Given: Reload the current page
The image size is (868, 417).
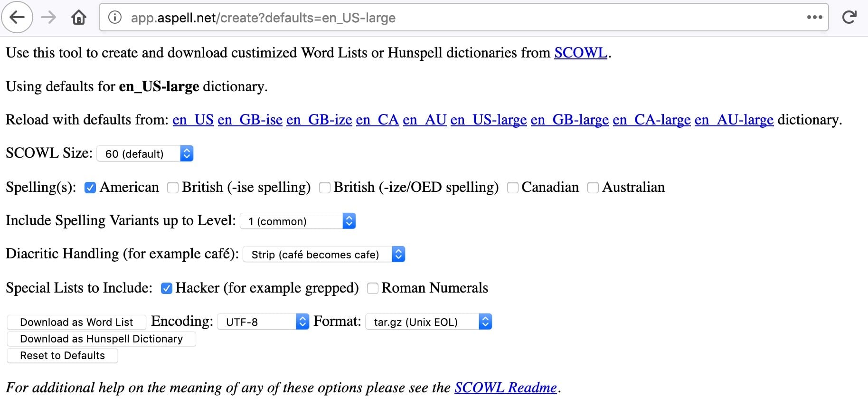Looking at the screenshot, I should tap(849, 17).
